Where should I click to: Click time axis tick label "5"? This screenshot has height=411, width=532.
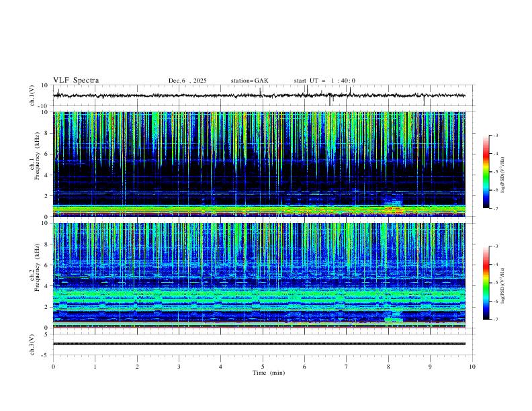click(x=263, y=367)
